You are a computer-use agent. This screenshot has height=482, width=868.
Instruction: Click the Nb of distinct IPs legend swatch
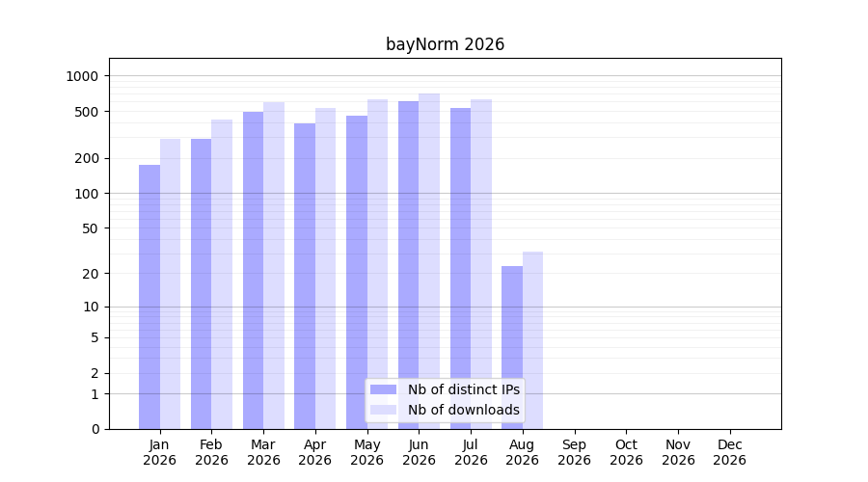(383, 389)
